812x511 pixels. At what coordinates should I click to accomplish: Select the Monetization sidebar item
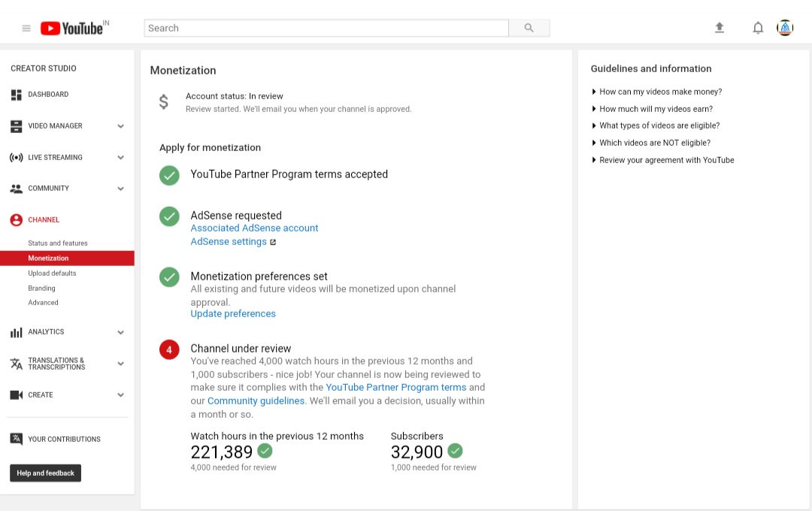click(68, 258)
